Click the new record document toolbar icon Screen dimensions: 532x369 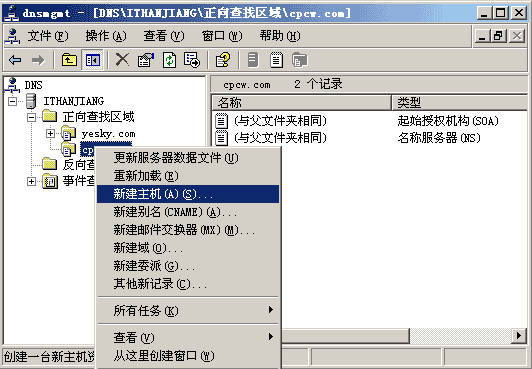coord(276,60)
